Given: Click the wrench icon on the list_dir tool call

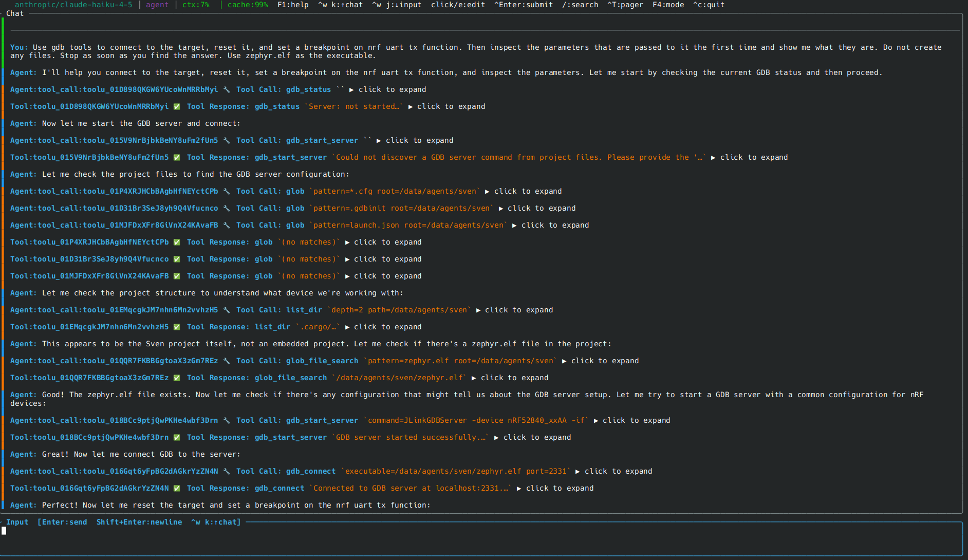Looking at the screenshot, I should coord(227,310).
